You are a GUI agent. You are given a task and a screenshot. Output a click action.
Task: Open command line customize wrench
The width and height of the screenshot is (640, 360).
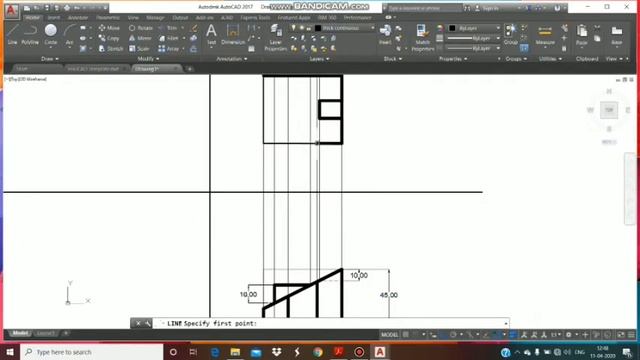147,323
